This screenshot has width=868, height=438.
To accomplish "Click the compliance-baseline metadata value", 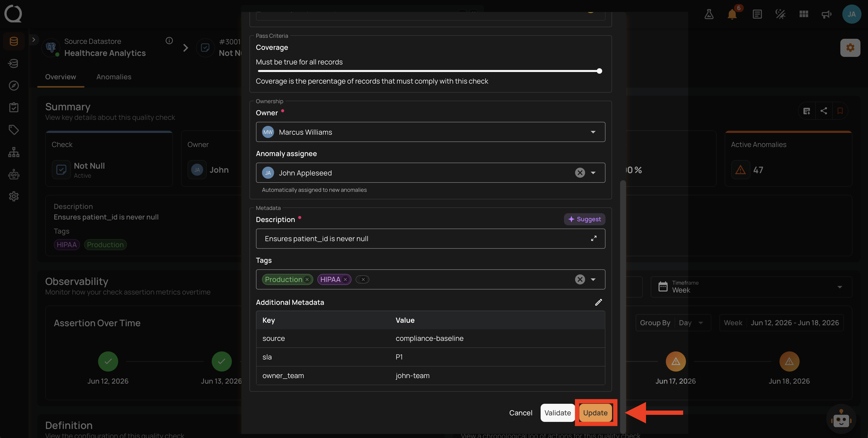I will 429,339.
